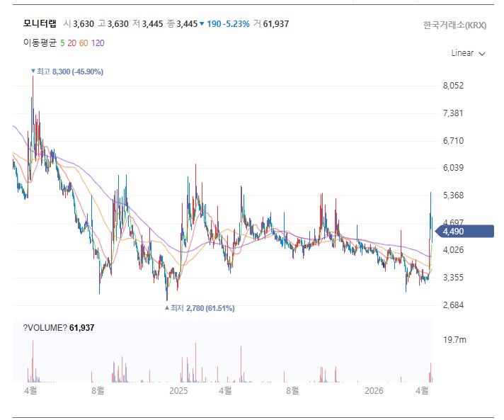Click the closing price 종 3,445
This screenshot has width=504, height=420.
pos(182,24)
